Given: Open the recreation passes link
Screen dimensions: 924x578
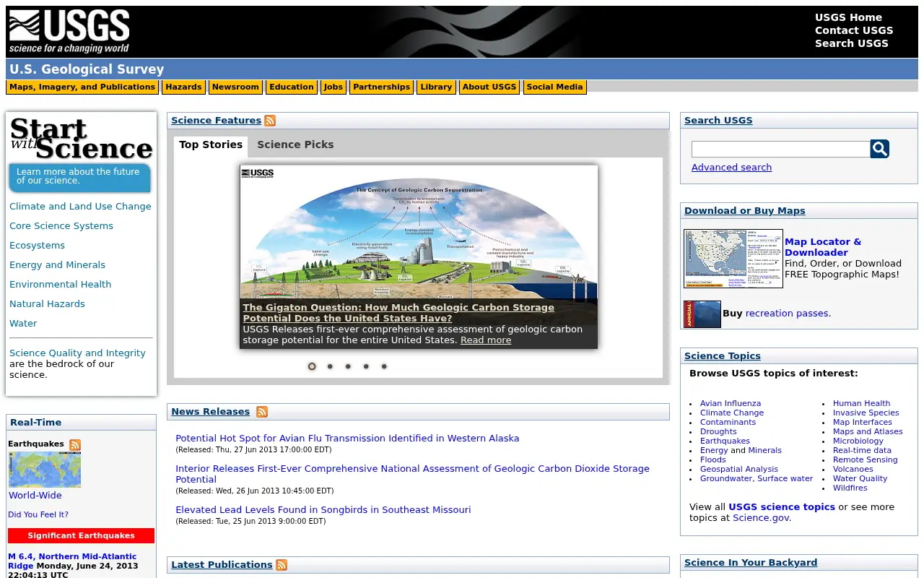Looking at the screenshot, I should click(788, 314).
